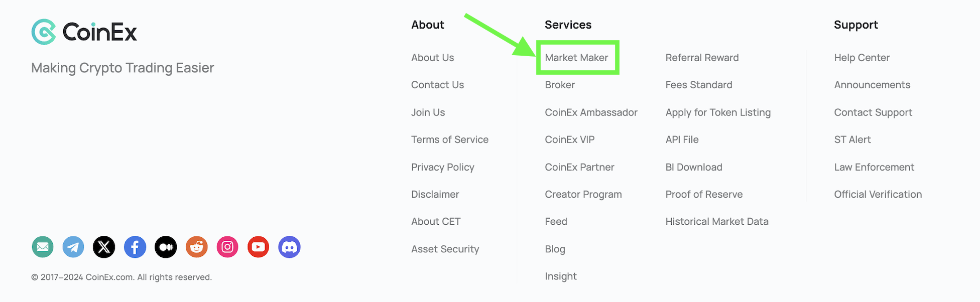Open the Privacy Policy page
980x302 pixels.
pyautogui.click(x=442, y=167)
